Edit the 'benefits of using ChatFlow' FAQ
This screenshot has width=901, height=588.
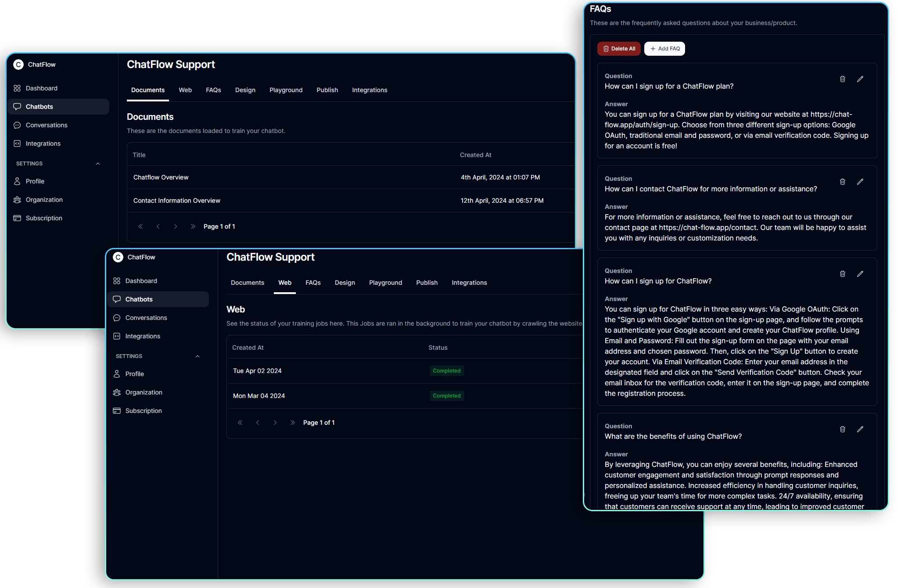[x=860, y=429]
